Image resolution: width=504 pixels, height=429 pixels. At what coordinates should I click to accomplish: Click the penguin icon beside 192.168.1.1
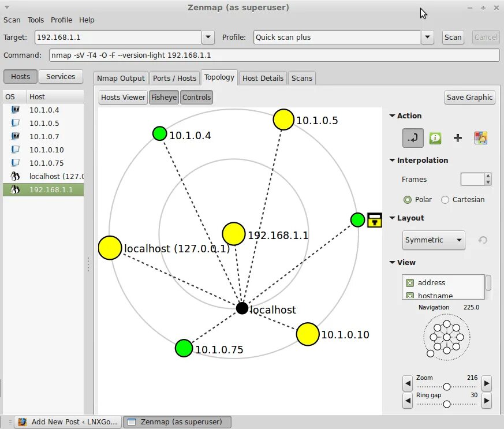tap(15, 189)
